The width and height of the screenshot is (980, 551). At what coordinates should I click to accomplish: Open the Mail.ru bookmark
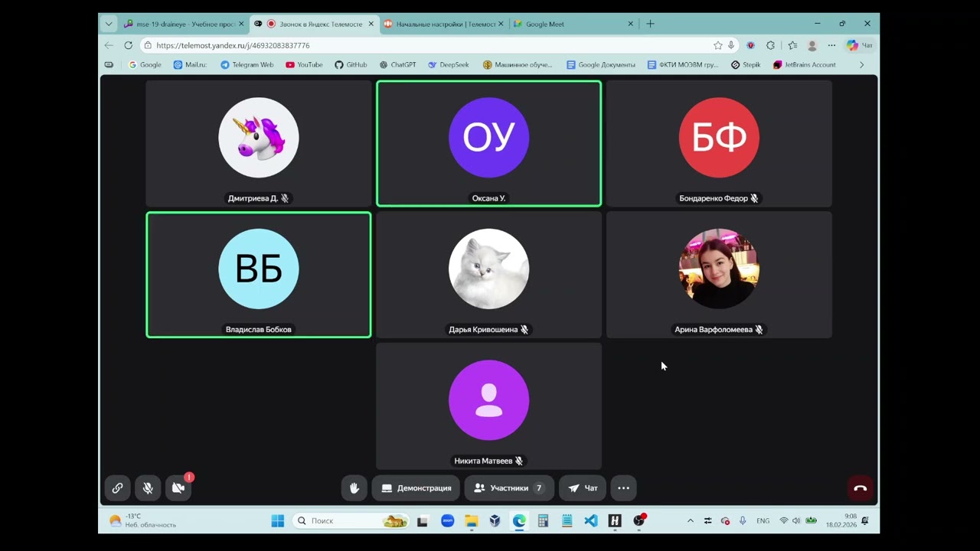(x=190, y=65)
